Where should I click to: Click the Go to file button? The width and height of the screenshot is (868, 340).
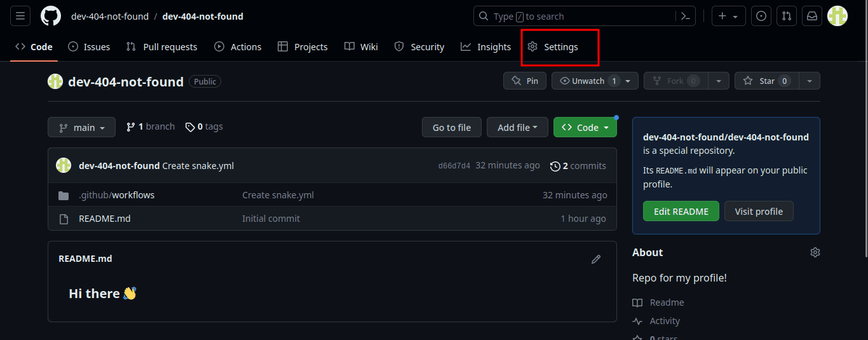[x=452, y=127]
